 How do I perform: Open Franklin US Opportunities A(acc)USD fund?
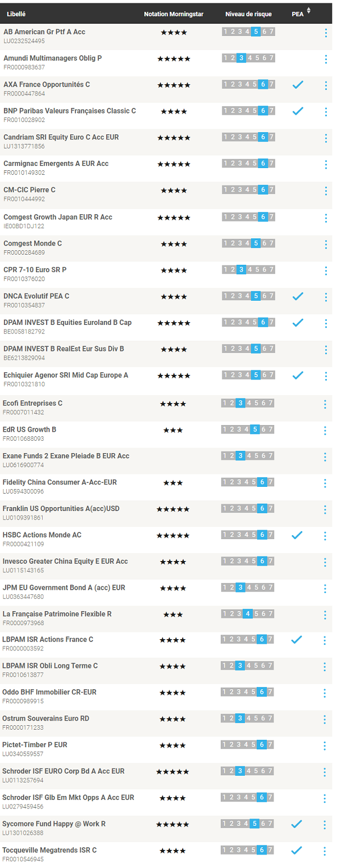point(61,509)
